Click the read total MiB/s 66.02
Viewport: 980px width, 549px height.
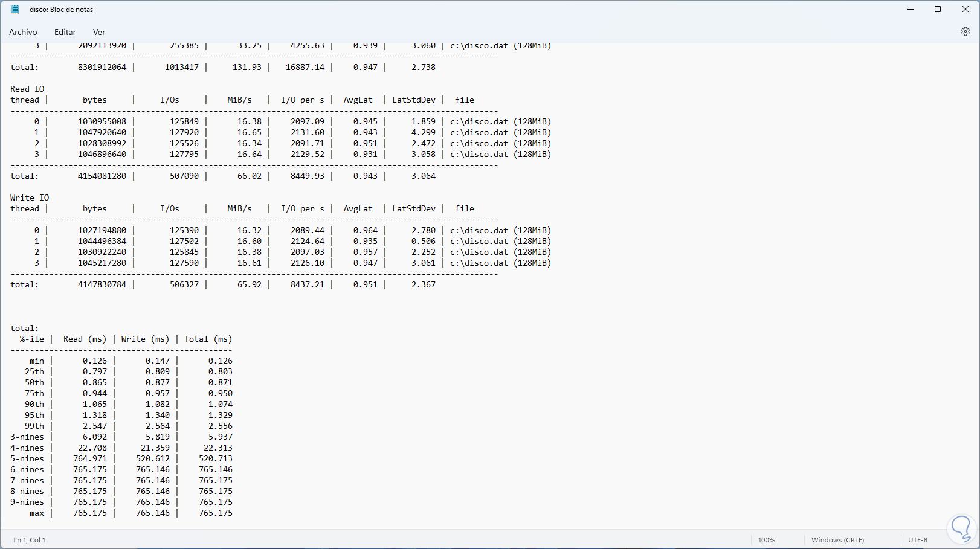coord(250,176)
